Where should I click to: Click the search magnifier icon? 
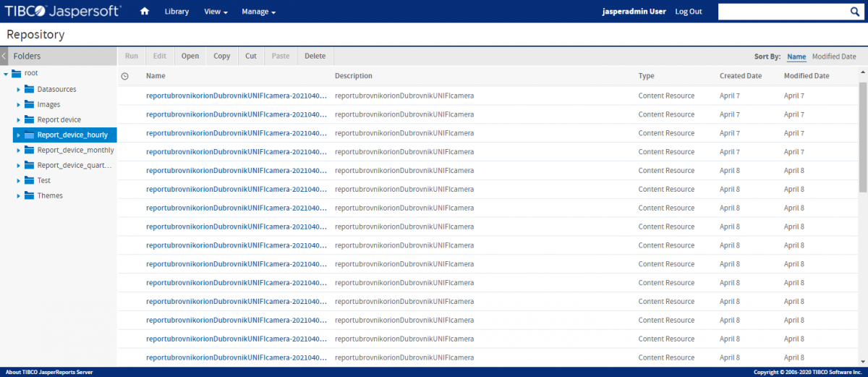(x=854, y=12)
